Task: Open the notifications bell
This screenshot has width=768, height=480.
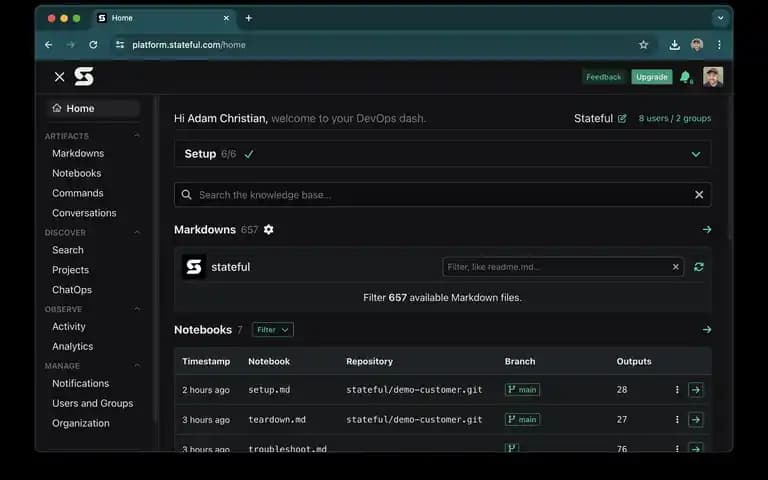Action: [x=686, y=77]
